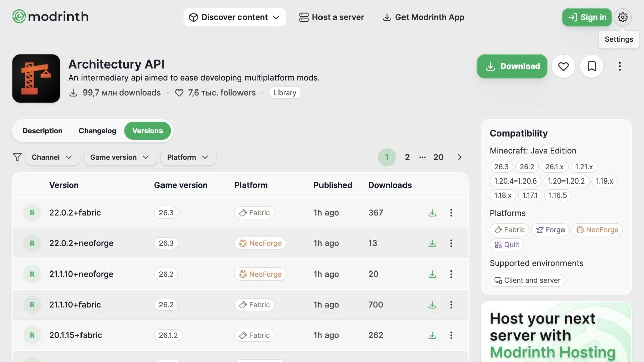Image resolution: width=644 pixels, height=362 pixels.
Task: Open the Game version filter dropdown
Action: tap(120, 157)
